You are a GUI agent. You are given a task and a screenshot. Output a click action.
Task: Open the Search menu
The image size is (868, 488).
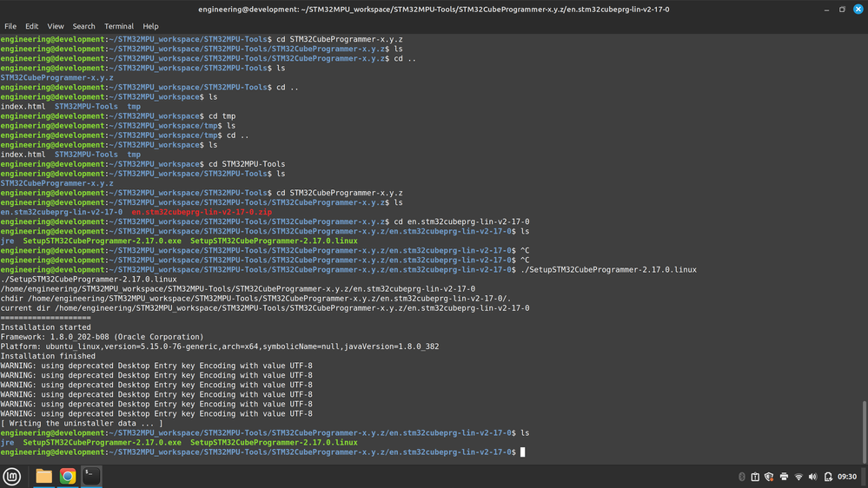click(83, 26)
